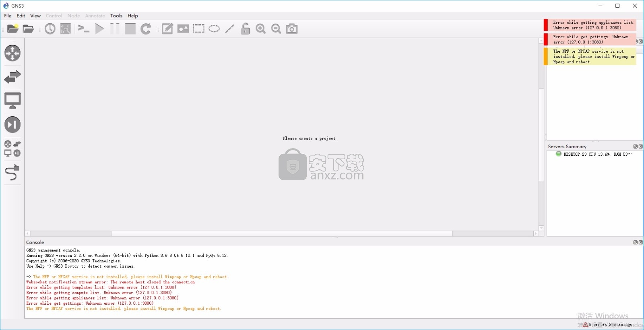Open the Edit menu
The width and height of the screenshot is (644, 330).
coord(21,16)
